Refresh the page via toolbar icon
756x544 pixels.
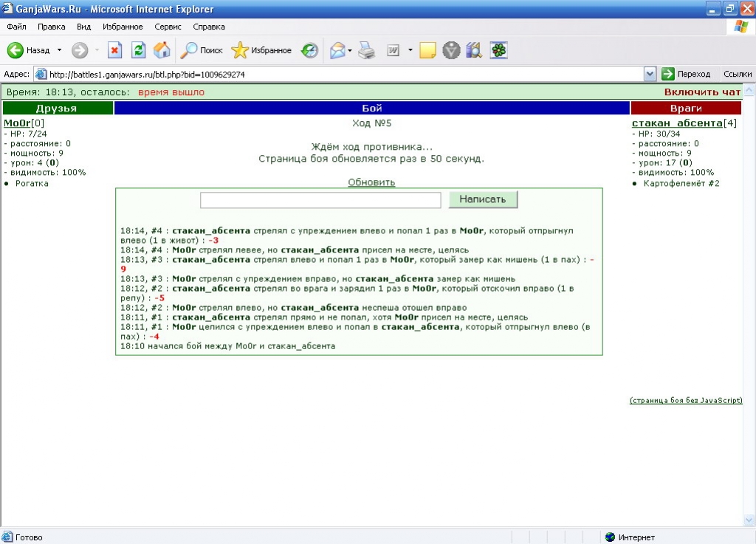click(x=138, y=50)
